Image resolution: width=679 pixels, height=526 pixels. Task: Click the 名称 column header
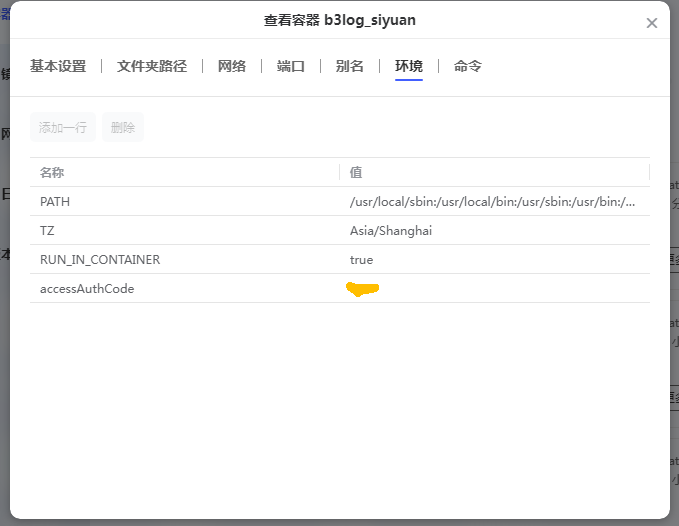(184, 172)
